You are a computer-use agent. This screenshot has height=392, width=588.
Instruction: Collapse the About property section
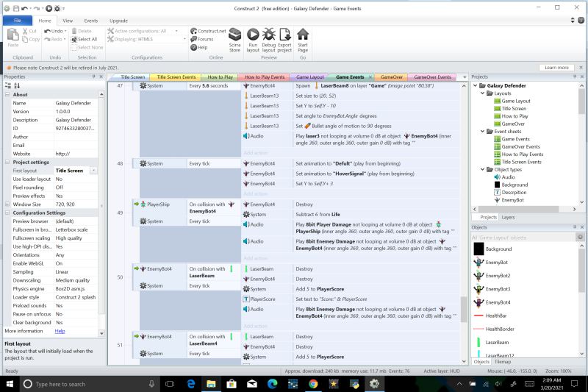[x=7, y=95]
